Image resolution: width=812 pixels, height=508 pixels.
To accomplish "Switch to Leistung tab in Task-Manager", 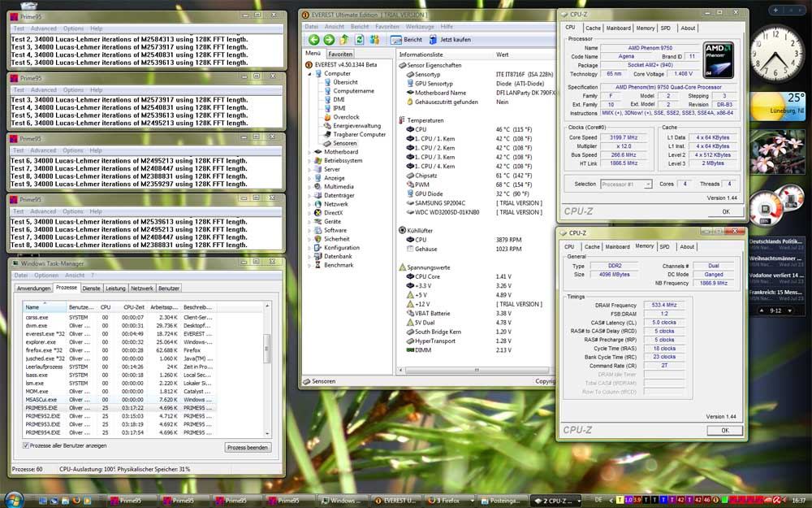I will (x=115, y=289).
